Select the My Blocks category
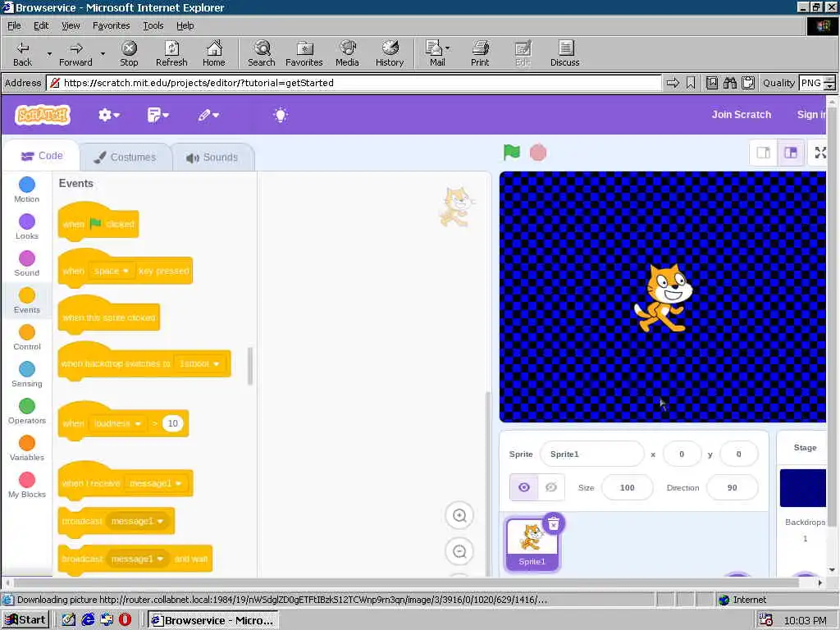 (x=27, y=486)
